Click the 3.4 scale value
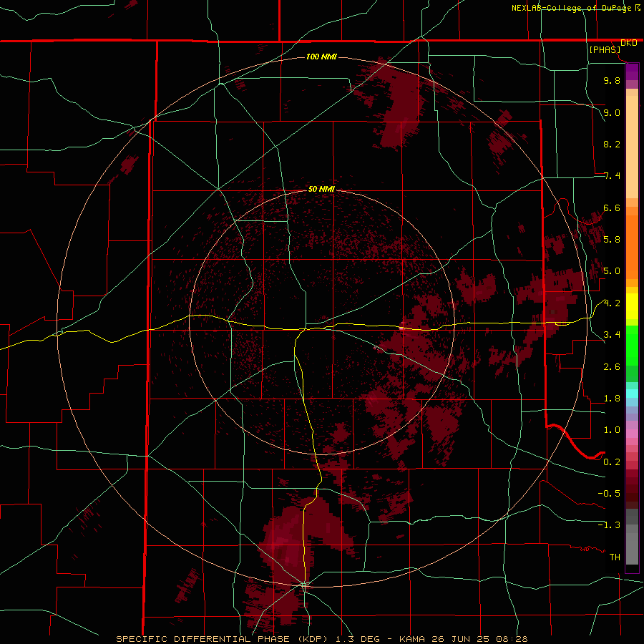Screen dimensions: 644x644 [x=612, y=334]
